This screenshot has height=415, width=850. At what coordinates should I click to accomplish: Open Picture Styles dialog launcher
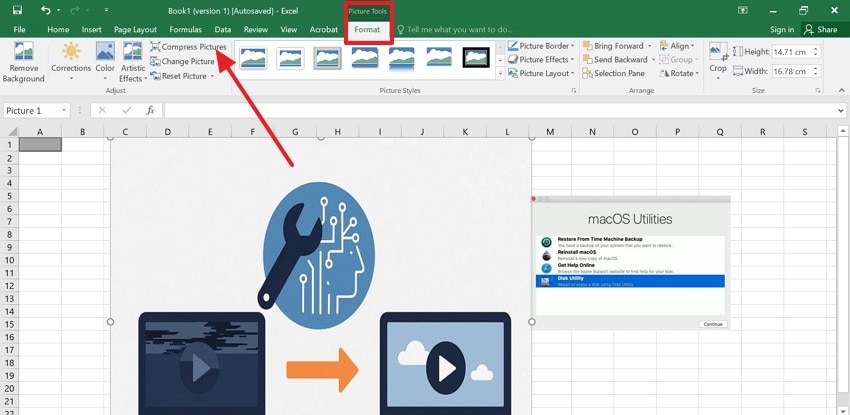(x=574, y=90)
